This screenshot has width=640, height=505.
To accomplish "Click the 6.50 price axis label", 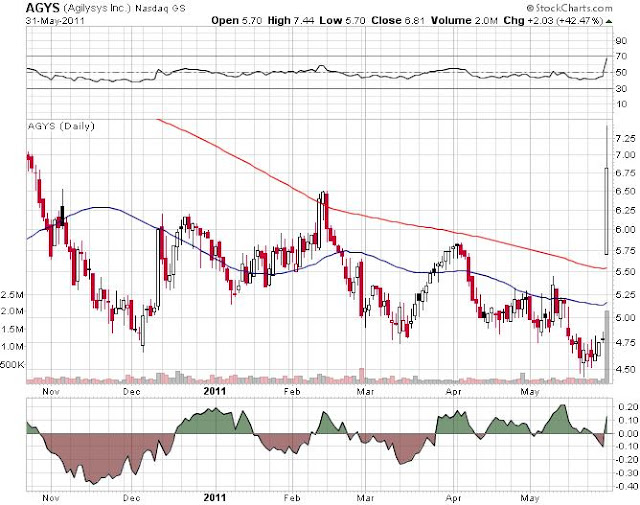I will [x=625, y=191].
